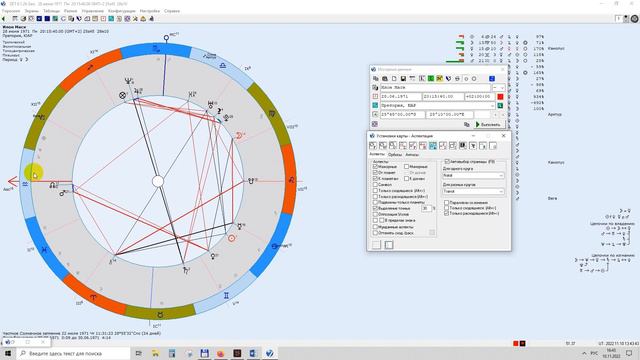Open Task View on the taskbar
This screenshot has height=360, width=640.
point(139,353)
